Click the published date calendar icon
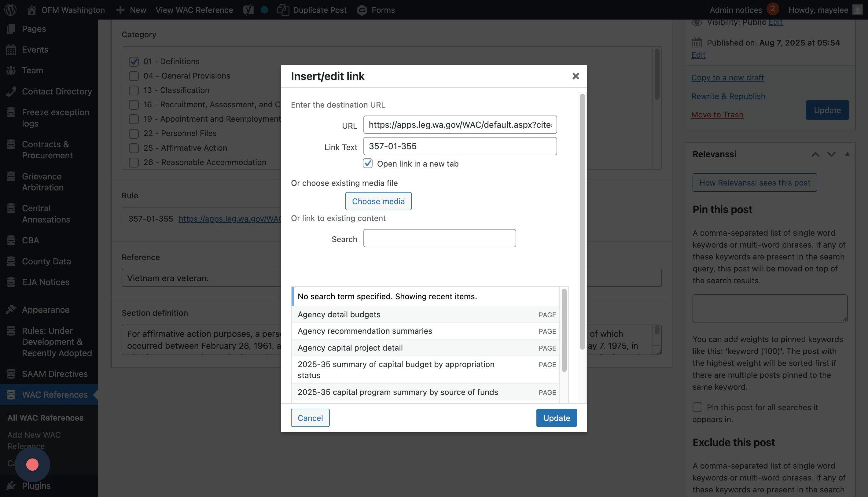The image size is (868, 497). (x=697, y=43)
